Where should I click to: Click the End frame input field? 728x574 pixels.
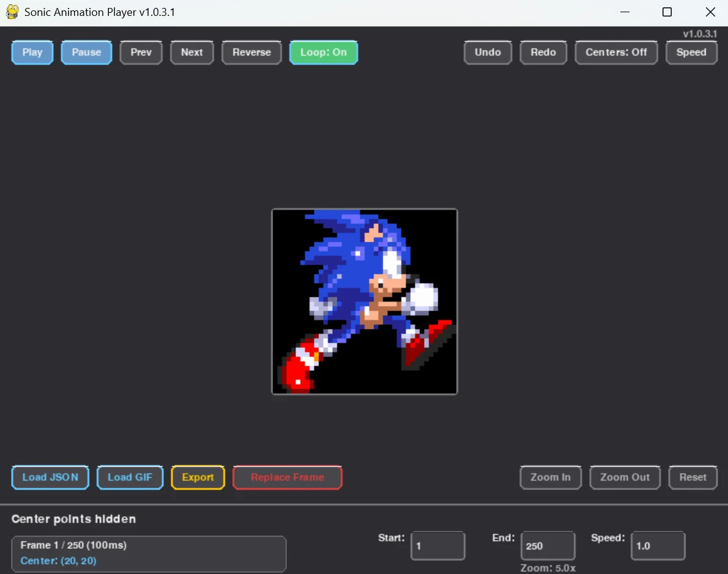(548, 546)
